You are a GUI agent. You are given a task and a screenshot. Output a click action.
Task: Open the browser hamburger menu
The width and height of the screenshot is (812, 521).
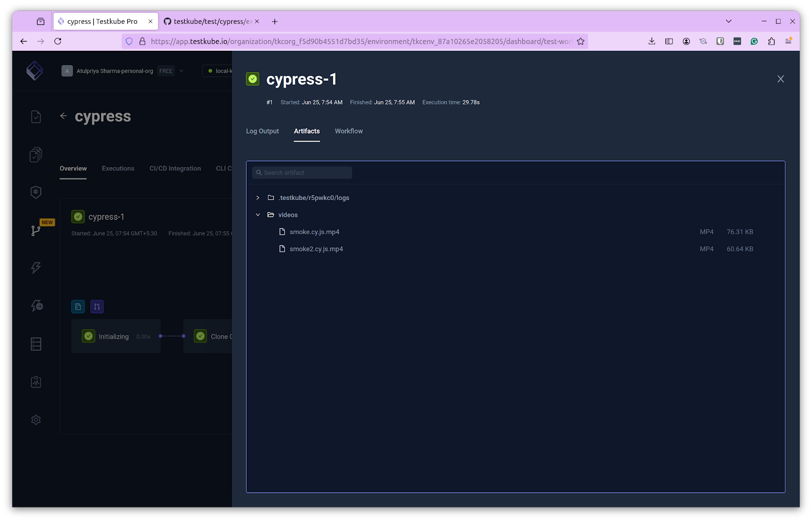click(789, 41)
